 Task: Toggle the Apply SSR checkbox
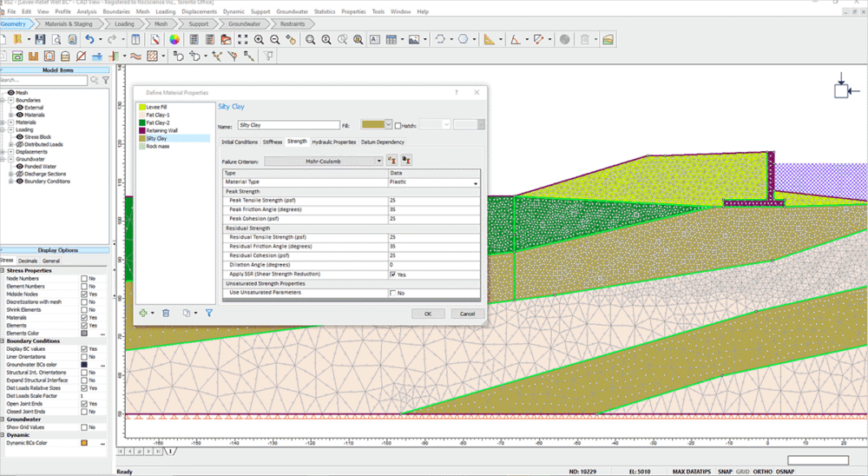(x=393, y=274)
